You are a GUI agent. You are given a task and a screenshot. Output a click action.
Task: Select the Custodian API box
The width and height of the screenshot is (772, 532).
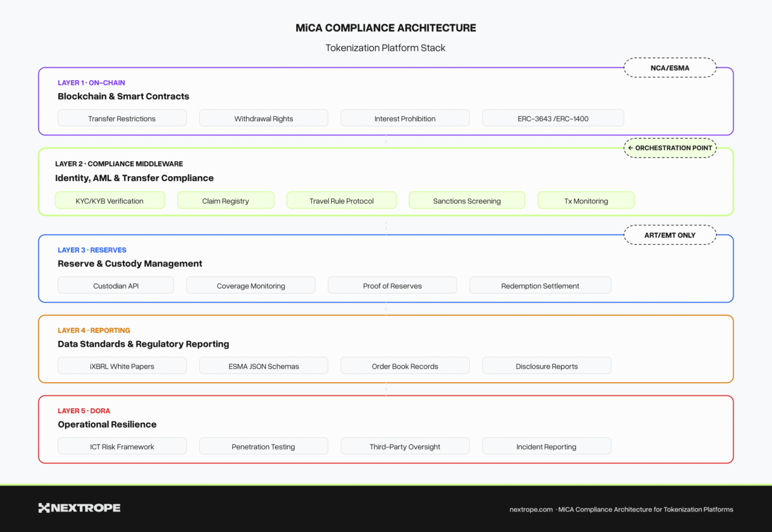click(116, 285)
